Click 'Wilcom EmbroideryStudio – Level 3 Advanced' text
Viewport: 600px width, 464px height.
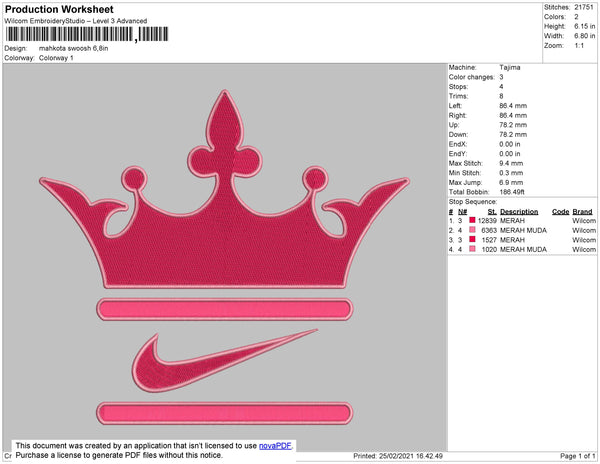tap(76, 21)
